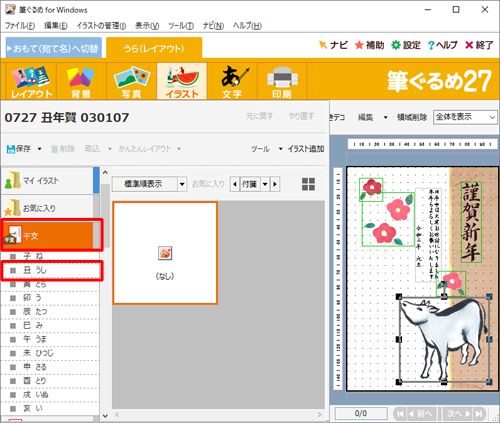The image size is (500, 423).
Task: Open ヘルプ question mark help
Action: [442, 45]
